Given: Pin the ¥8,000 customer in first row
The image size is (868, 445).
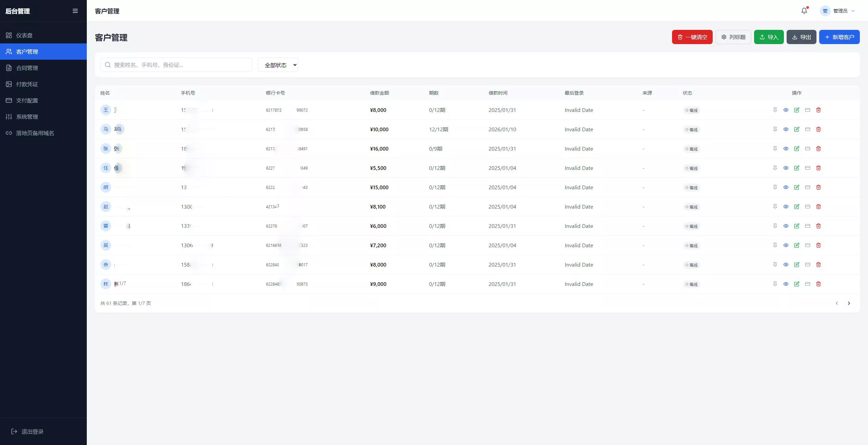Looking at the screenshot, I should 775,110.
